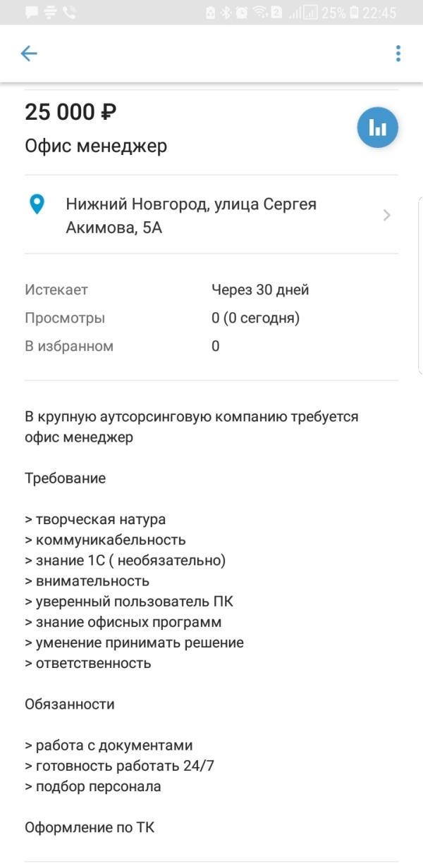
Task: Tap the Требование heading in description
Action: pyautogui.click(x=65, y=478)
